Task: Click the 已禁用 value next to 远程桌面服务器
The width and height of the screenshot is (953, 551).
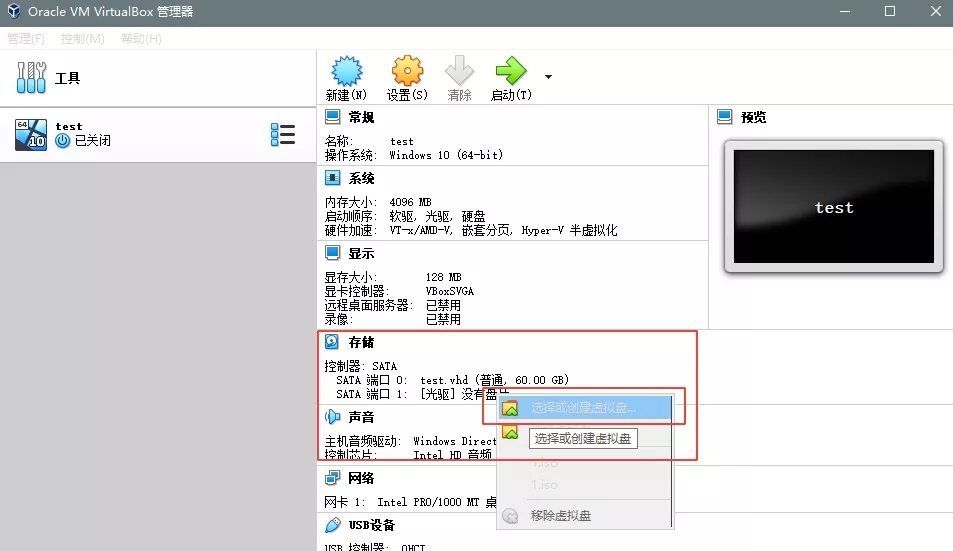Action: click(x=443, y=305)
